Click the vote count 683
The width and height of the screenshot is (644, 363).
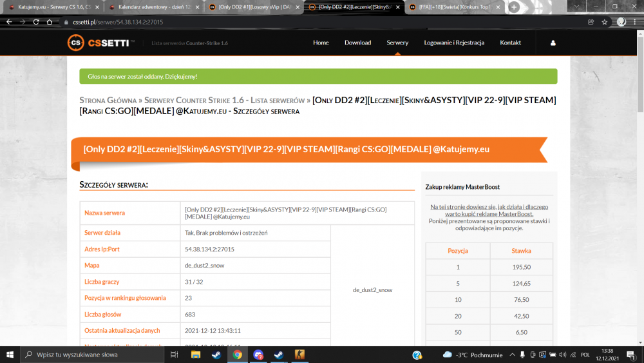[190, 315]
